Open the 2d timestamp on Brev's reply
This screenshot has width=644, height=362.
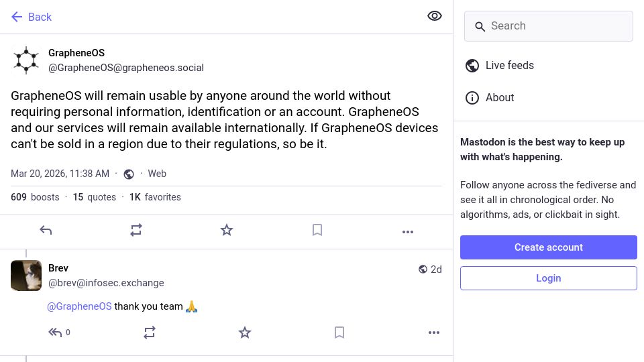coord(436,269)
